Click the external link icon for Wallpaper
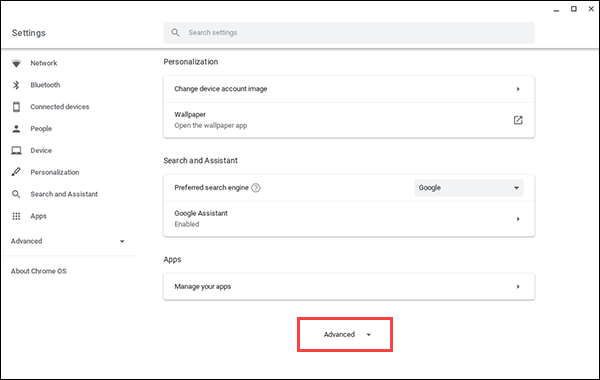600x380 pixels. (x=518, y=120)
